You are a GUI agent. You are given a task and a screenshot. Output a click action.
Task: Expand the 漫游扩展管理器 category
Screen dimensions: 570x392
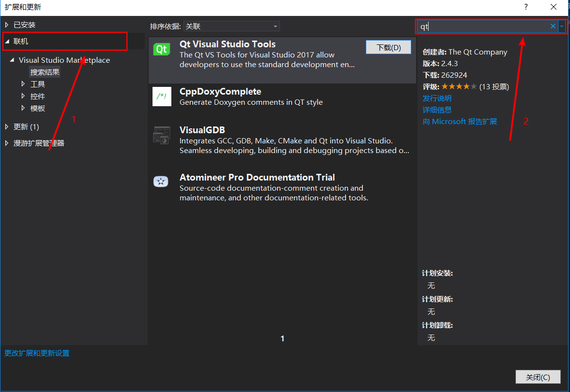click(7, 143)
